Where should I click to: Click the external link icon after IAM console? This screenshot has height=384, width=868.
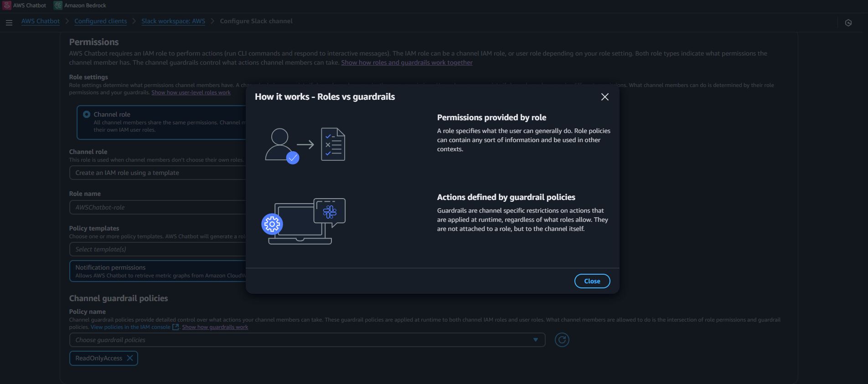coord(176,327)
